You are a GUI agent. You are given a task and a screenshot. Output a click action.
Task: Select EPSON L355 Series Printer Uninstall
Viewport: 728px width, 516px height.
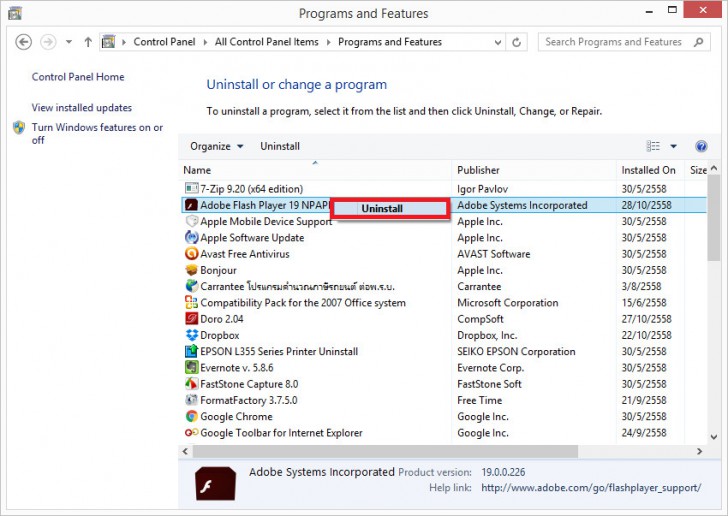pos(279,351)
